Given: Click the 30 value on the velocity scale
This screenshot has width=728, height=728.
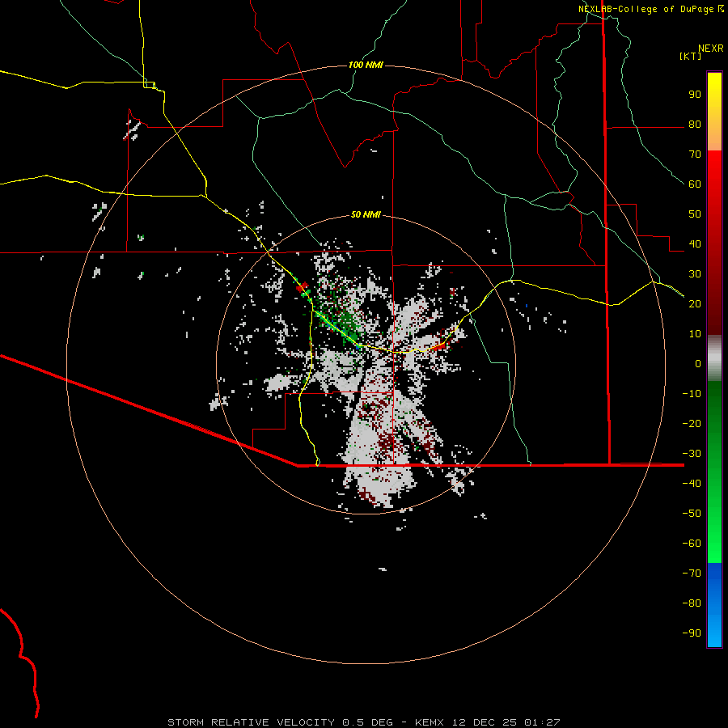Looking at the screenshot, I should tap(695, 274).
